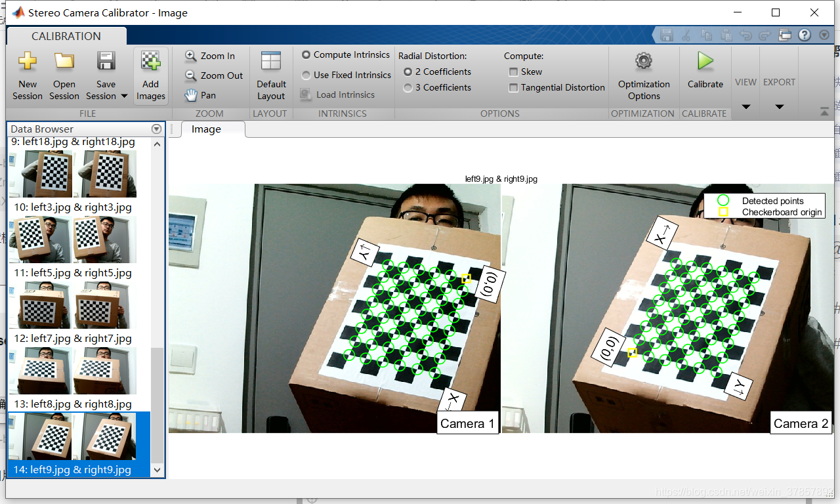Screen dimensions: 840x504
Task: Select the Zoom In tool
Action: coord(210,56)
